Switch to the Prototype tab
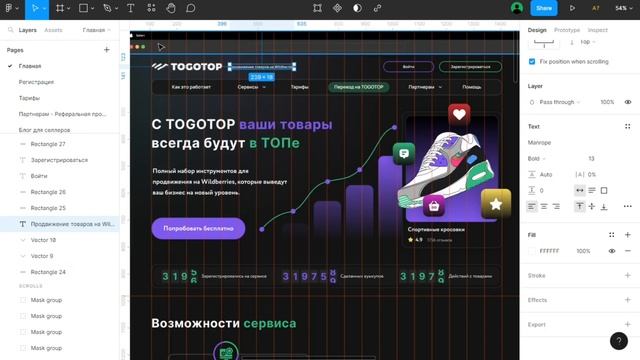The image size is (640, 360). pos(567,30)
